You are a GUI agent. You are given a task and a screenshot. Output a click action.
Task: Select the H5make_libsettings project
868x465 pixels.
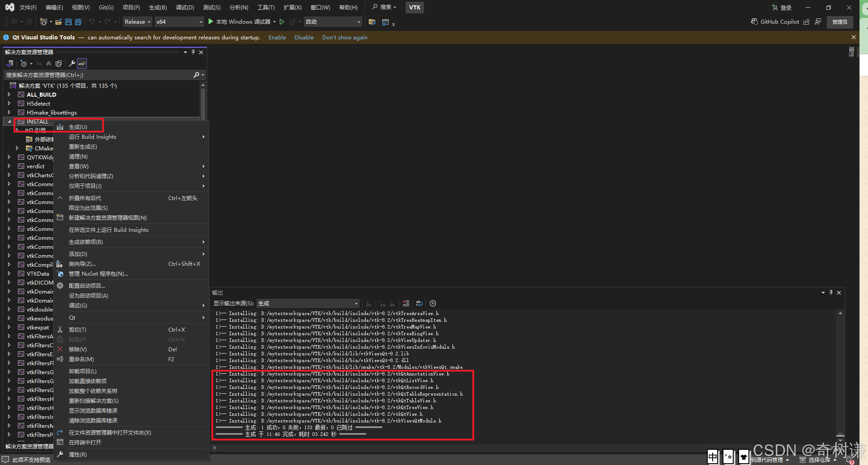(51, 112)
